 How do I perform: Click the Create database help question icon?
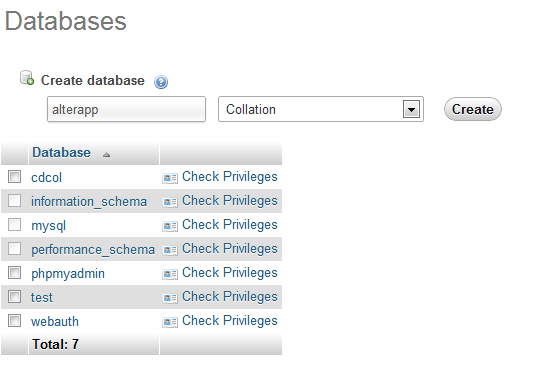pyautogui.click(x=161, y=82)
